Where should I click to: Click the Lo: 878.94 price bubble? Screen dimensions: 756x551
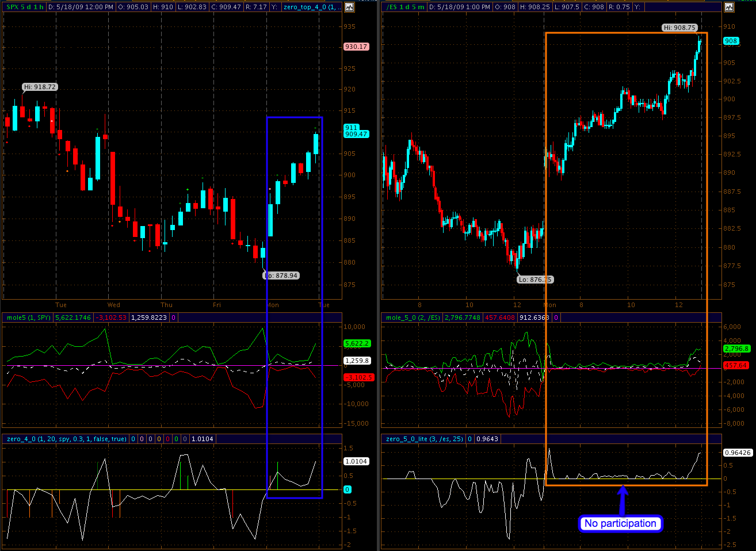click(x=281, y=275)
